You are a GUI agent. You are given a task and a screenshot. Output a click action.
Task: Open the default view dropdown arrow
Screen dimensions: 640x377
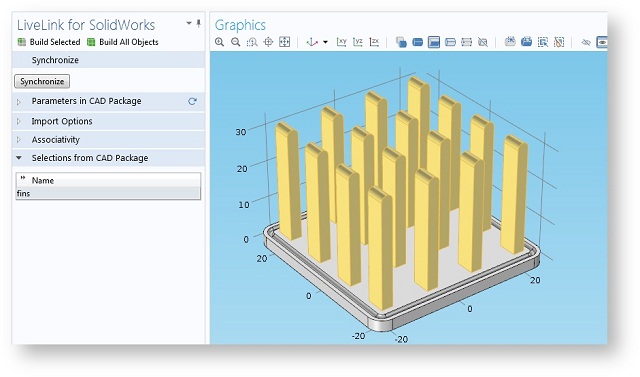click(x=325, y=42)
